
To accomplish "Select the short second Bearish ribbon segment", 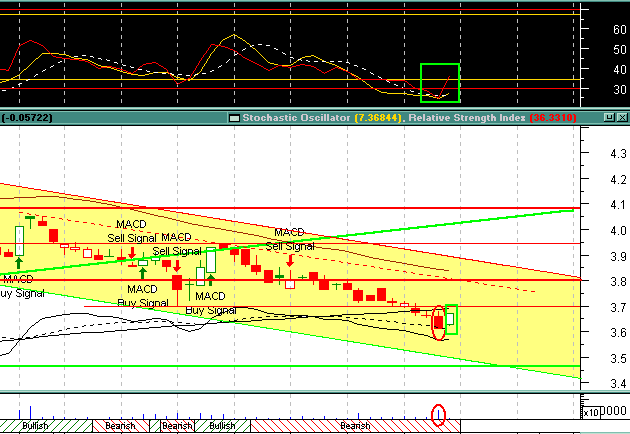I will click(177, 426).
